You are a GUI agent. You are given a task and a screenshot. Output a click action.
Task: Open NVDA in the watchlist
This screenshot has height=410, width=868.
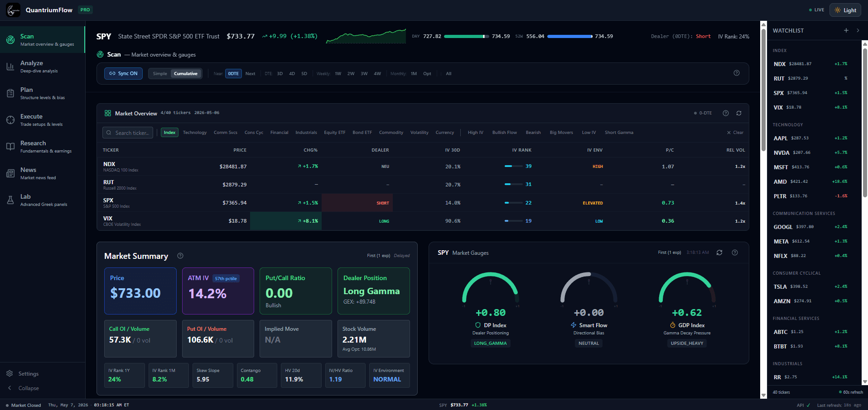pos(810,153)
